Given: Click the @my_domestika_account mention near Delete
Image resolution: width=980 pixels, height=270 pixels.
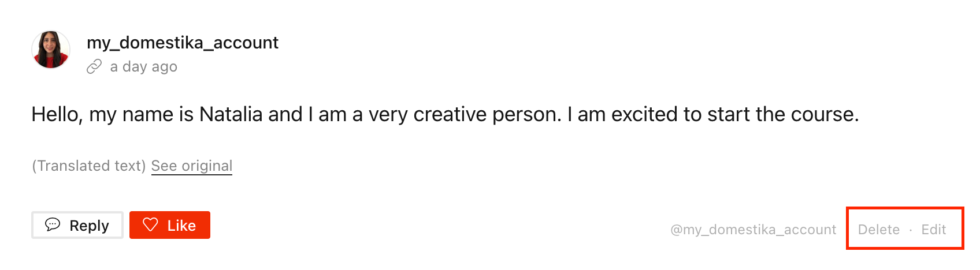Looking at the screenshot, I should point(753,230).
